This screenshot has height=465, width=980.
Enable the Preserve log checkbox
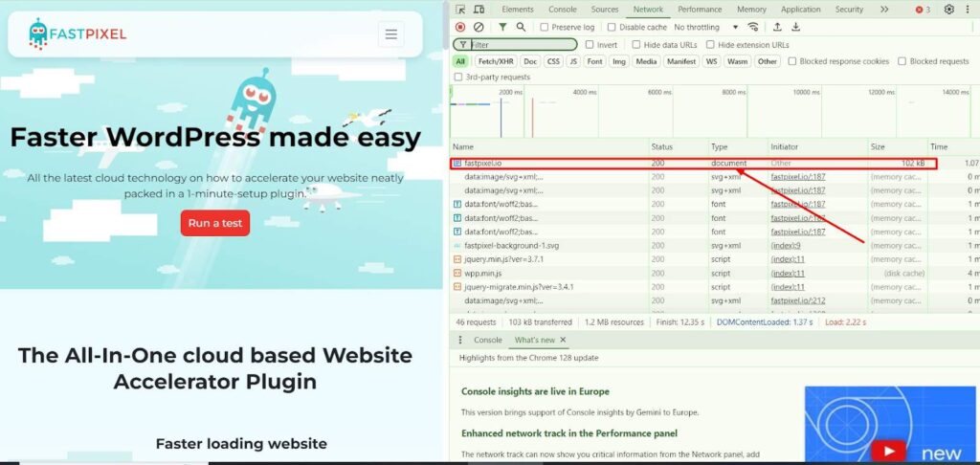545,28
